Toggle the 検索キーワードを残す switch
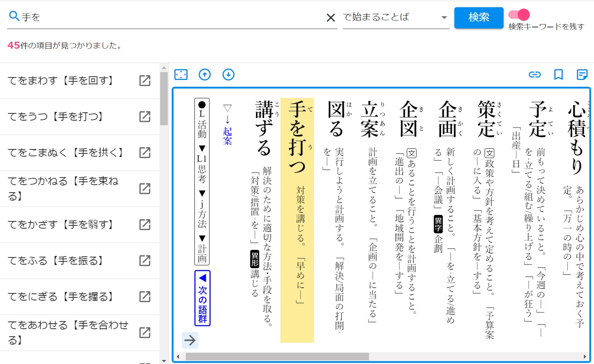 [x=519, y=15]
